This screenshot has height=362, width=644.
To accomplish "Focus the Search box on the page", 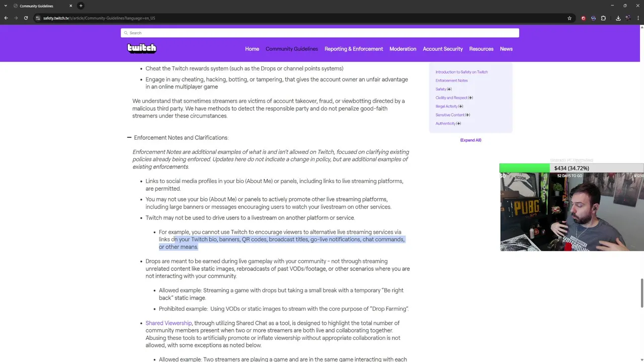I will click(320, 33).
